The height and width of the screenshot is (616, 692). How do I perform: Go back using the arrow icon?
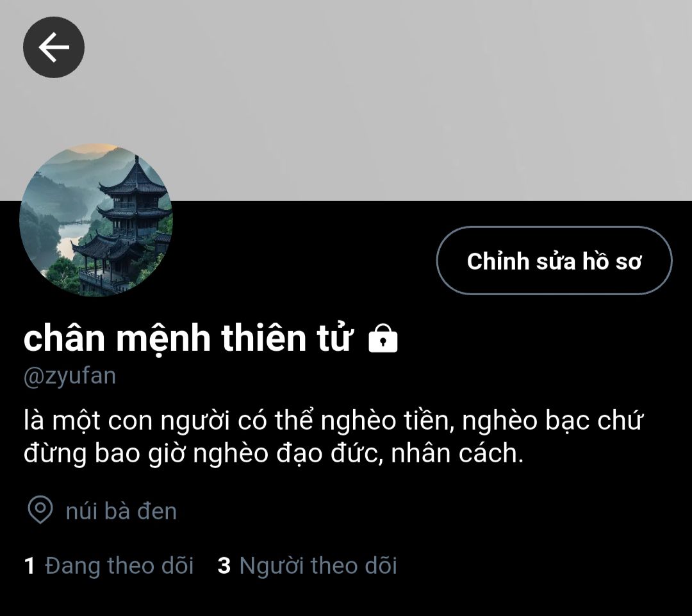tap(54, 47)
